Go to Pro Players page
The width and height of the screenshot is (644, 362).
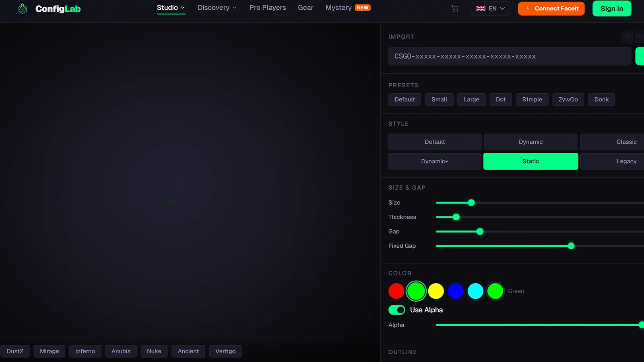pos(268,8)
